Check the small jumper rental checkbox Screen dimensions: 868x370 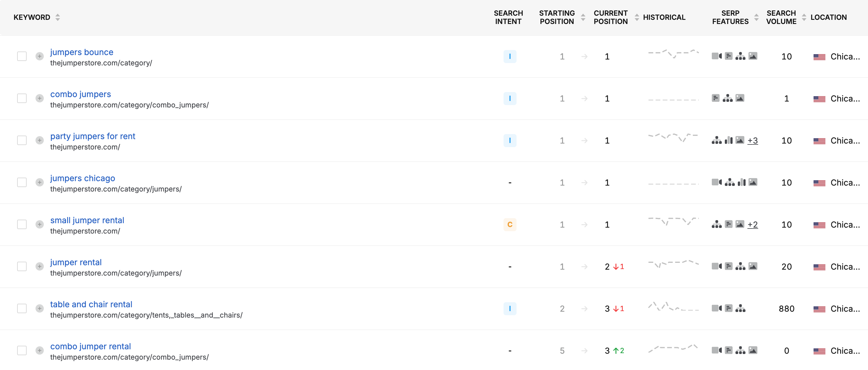click(22, 225)
